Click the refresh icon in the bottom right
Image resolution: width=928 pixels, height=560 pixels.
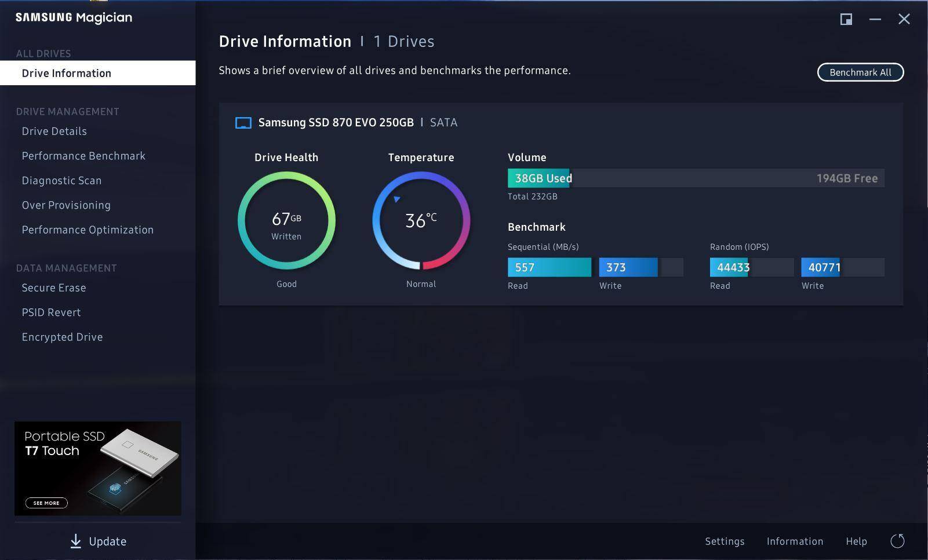897,541
